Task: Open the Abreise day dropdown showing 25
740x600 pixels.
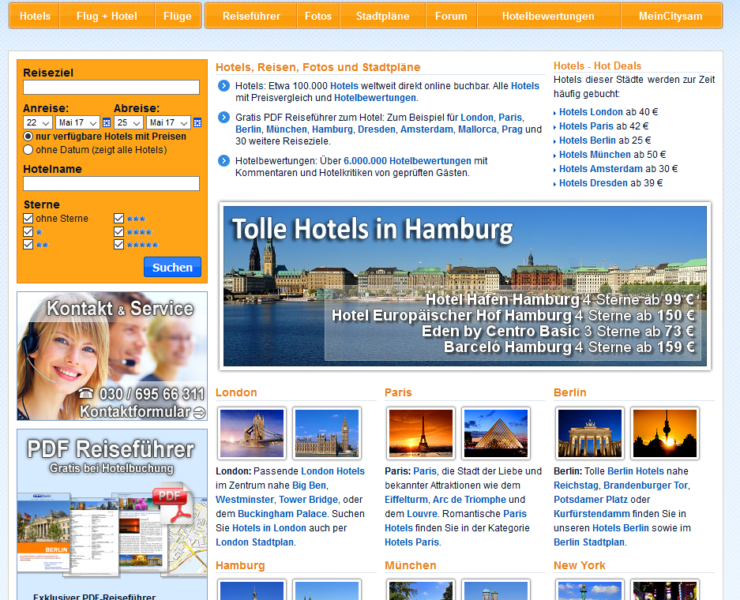Action: pyautogui.click(x=128, y=123)
